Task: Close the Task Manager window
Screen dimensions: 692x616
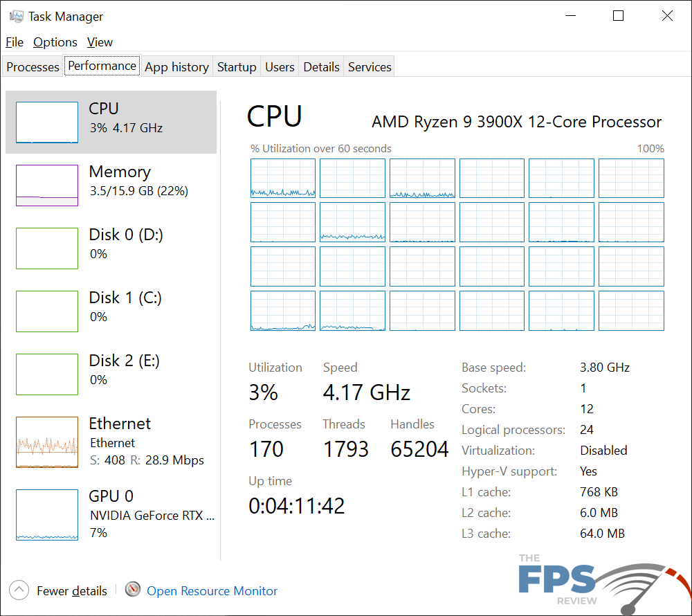Action: 667,16
